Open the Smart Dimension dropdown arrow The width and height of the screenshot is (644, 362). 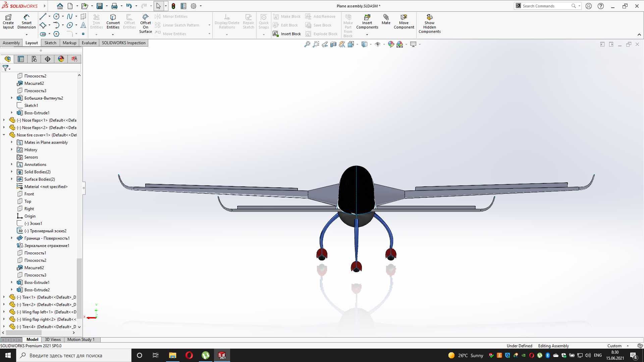click(26, 35)
